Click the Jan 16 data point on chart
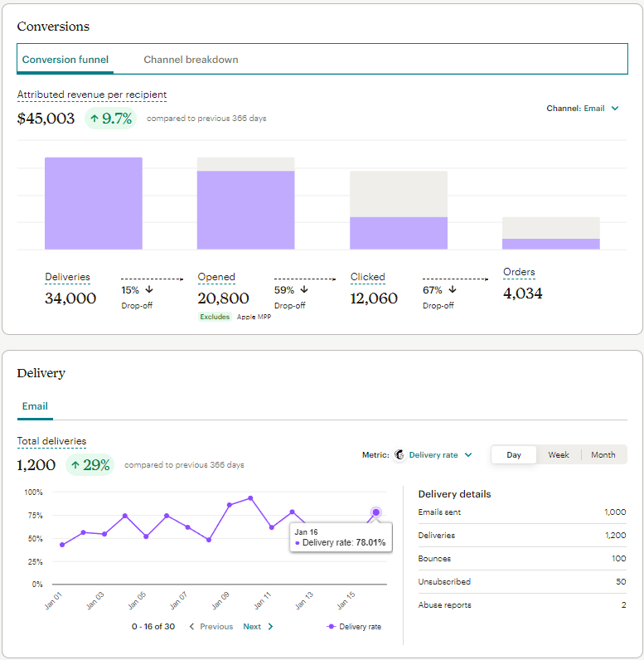Screen dimensions: 644x660 click(376, 512)
